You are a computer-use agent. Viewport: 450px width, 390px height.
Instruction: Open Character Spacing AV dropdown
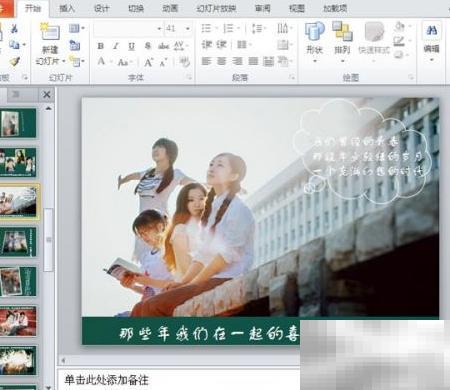pos(181,46)
